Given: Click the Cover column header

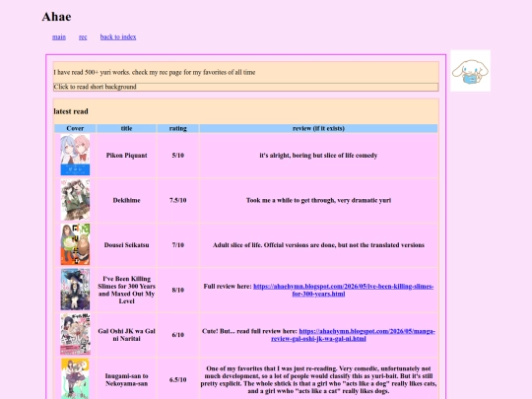Looking at the screenshot, I should pos(75,128).
